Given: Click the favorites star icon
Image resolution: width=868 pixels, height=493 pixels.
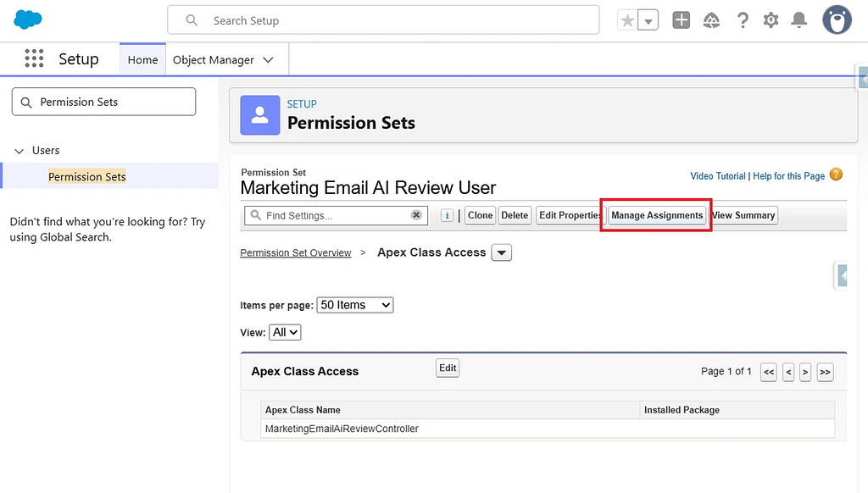Looking at the screenshot, I should (627, 21).
